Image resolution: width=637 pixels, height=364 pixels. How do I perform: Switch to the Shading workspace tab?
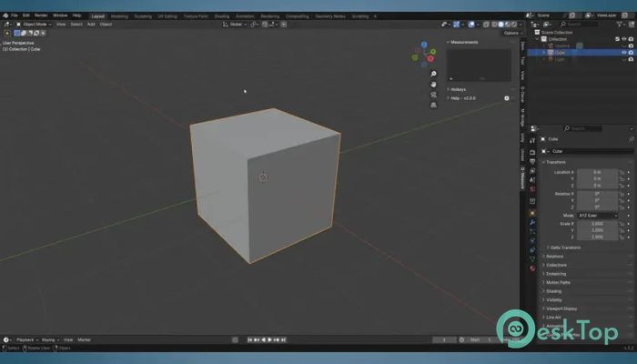click(222, 16)
